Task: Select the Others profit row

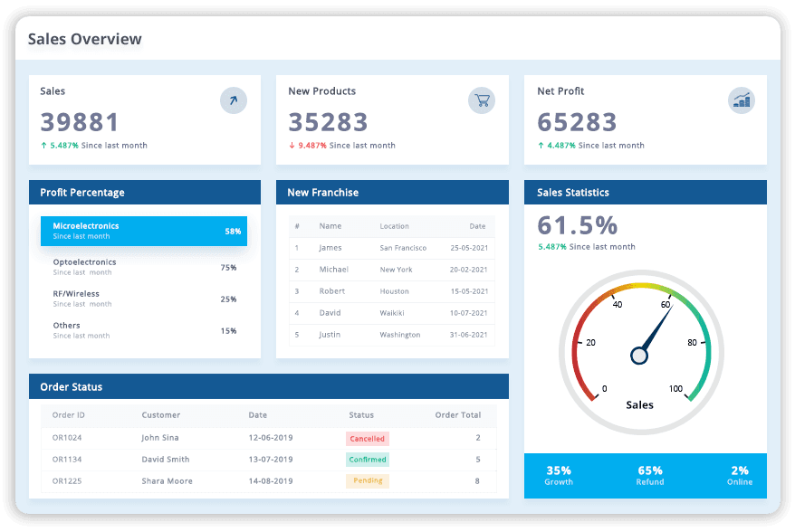Action: [x=143, y=329]
